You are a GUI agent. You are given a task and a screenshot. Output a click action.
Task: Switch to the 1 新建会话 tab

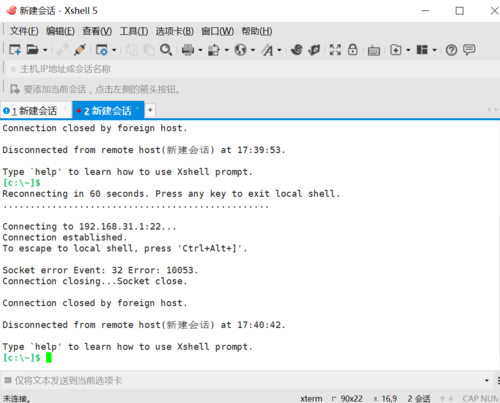click(34, 111)
